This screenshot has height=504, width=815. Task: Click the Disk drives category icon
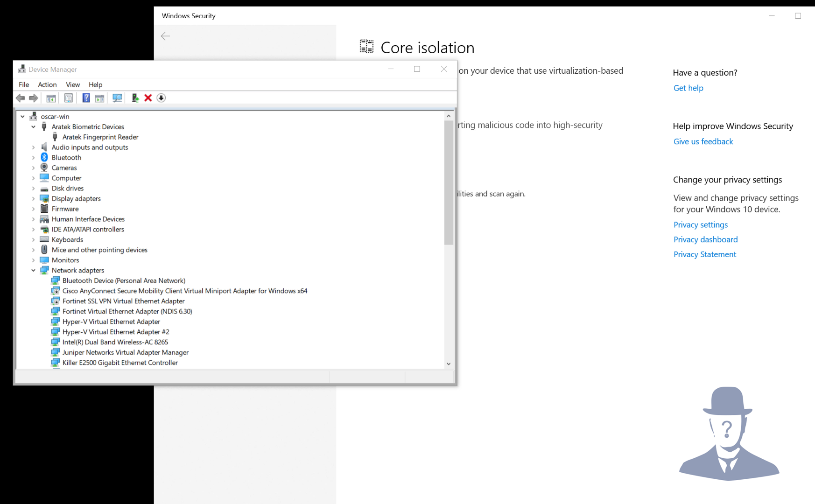[44, 189]
